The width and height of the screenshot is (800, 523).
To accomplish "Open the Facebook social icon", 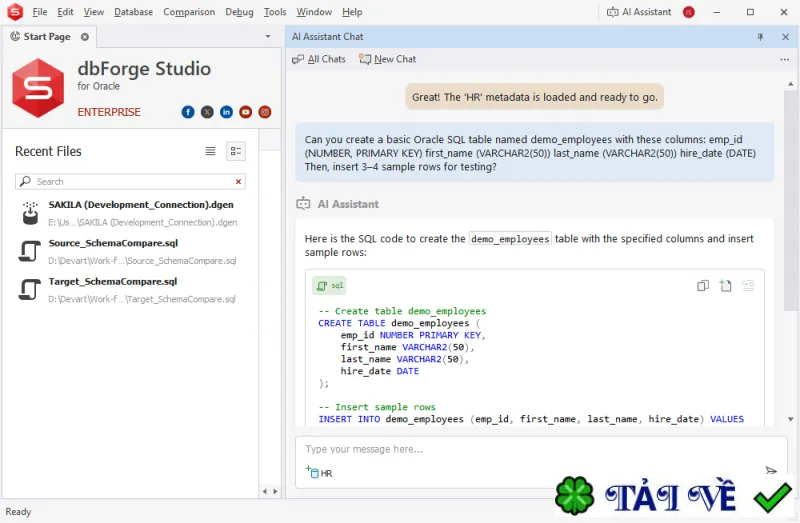I will coord(188,112).
